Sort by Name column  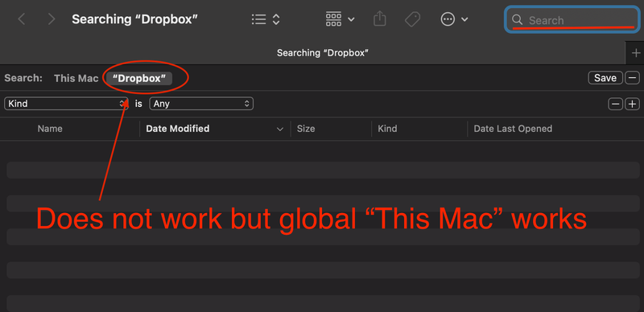coord(50,129)
